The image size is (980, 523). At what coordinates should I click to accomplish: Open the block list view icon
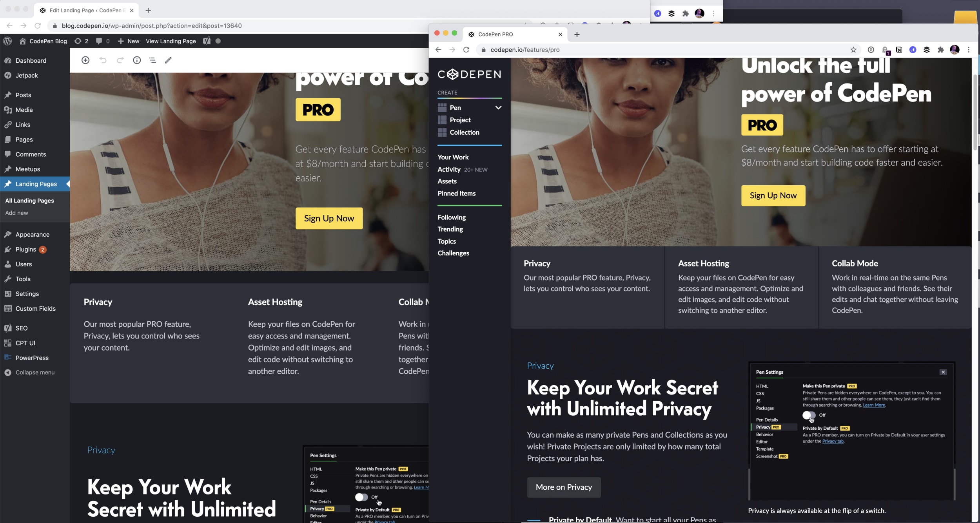point(152,60)
